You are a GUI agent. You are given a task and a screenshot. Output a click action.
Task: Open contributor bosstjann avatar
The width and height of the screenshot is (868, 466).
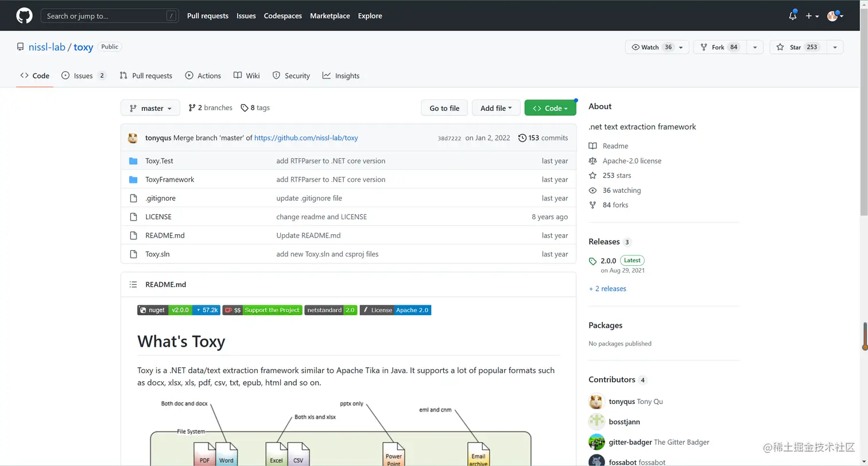(x=597, y=422)
